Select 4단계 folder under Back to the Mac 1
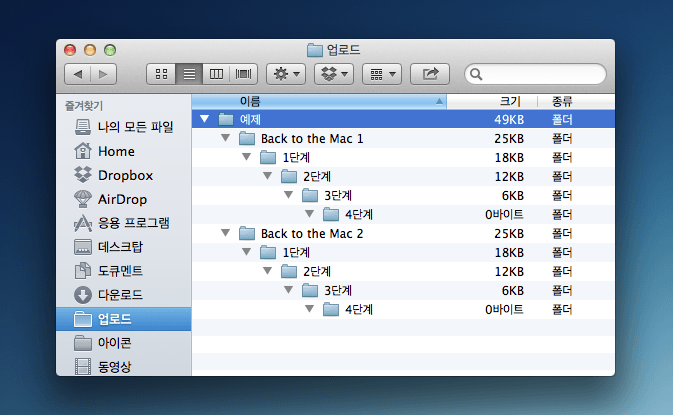 403,214
